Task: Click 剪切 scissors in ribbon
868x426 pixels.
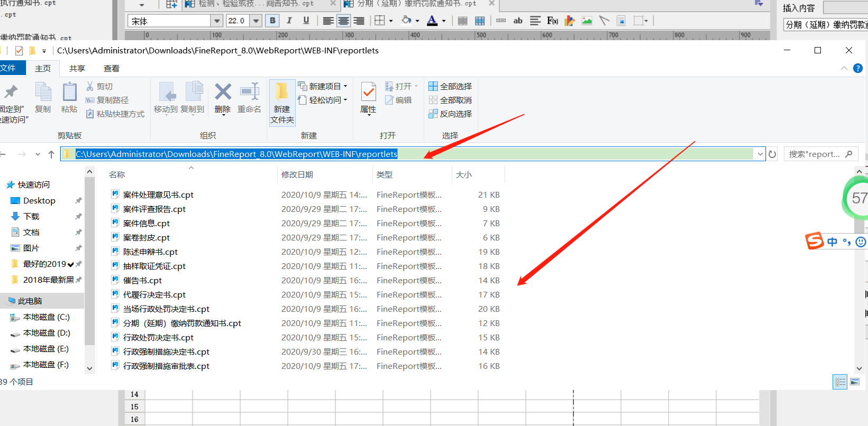Action: 99,86
